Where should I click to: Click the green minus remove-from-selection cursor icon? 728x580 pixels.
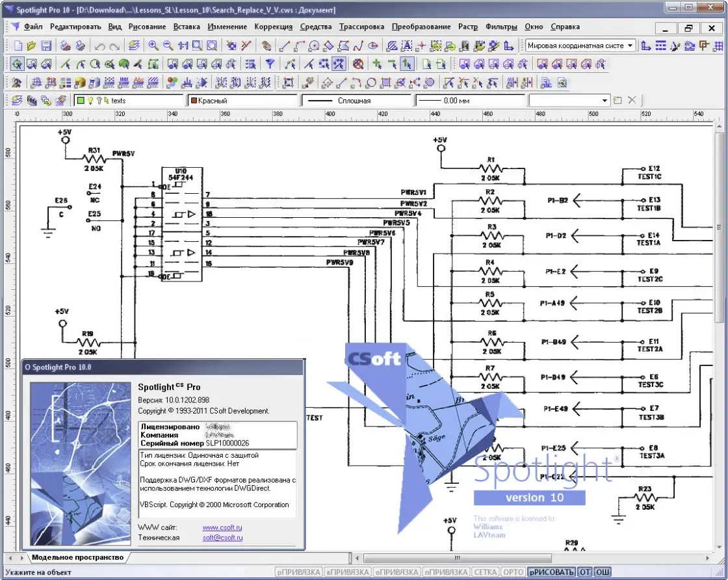pos(392,64)
